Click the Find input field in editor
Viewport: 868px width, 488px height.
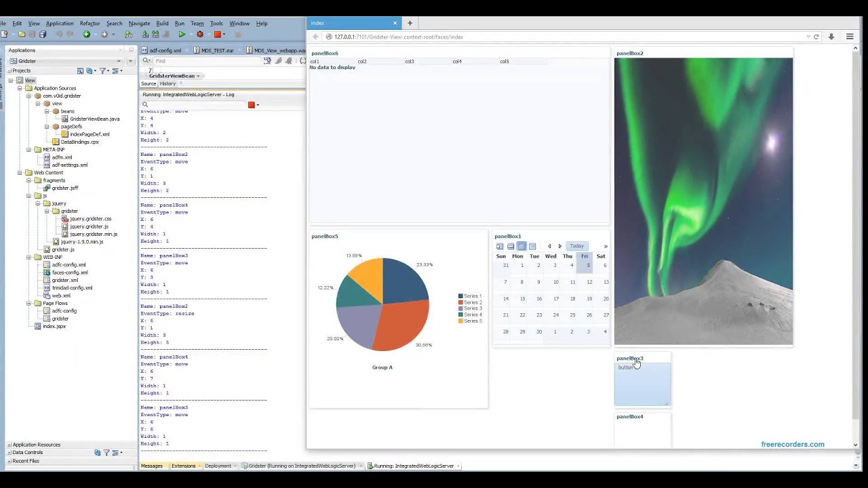207,61
